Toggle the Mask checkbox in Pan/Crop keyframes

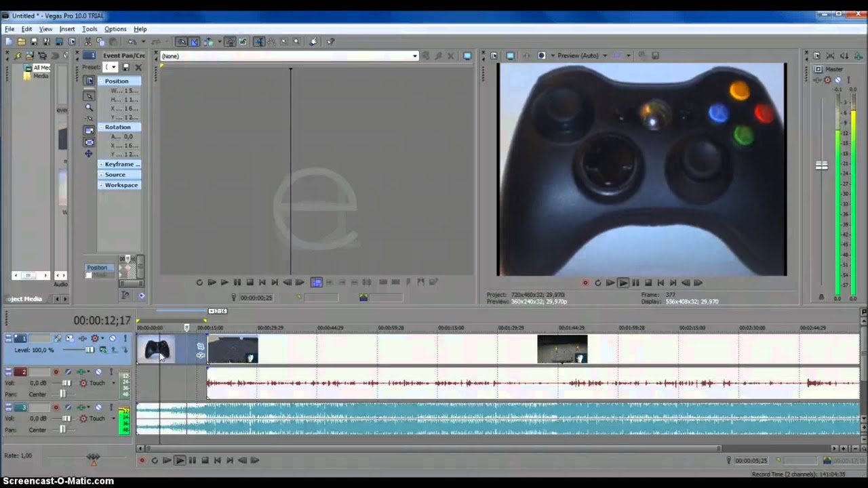click(88, 275)
